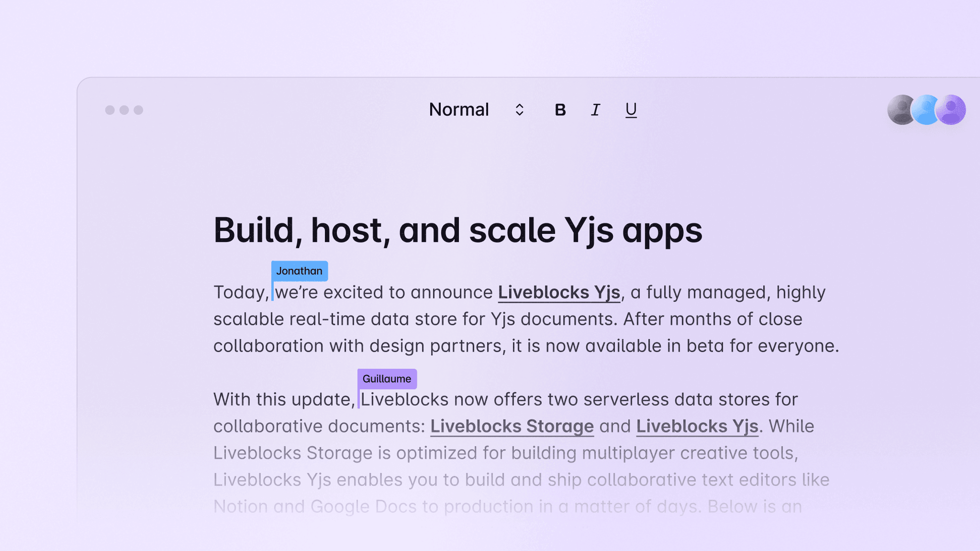
Task: Click the Underline formatting icon
Action: (x=631, y=110)
